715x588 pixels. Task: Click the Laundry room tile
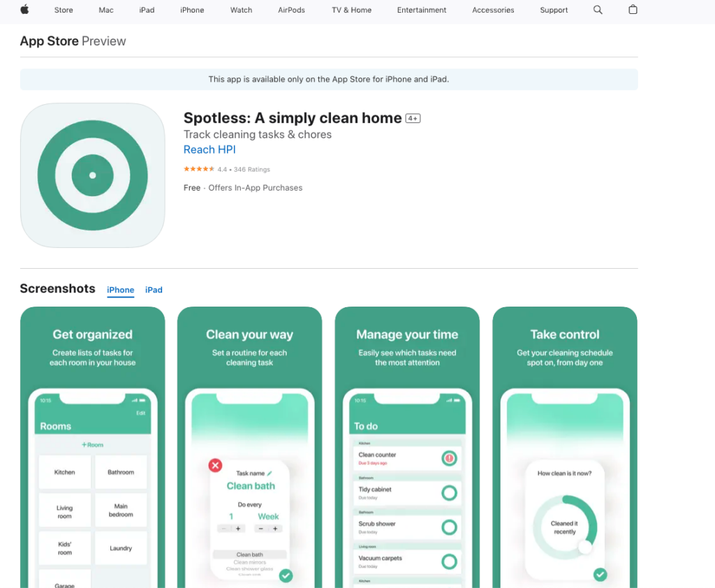click(x=121, y=548)
